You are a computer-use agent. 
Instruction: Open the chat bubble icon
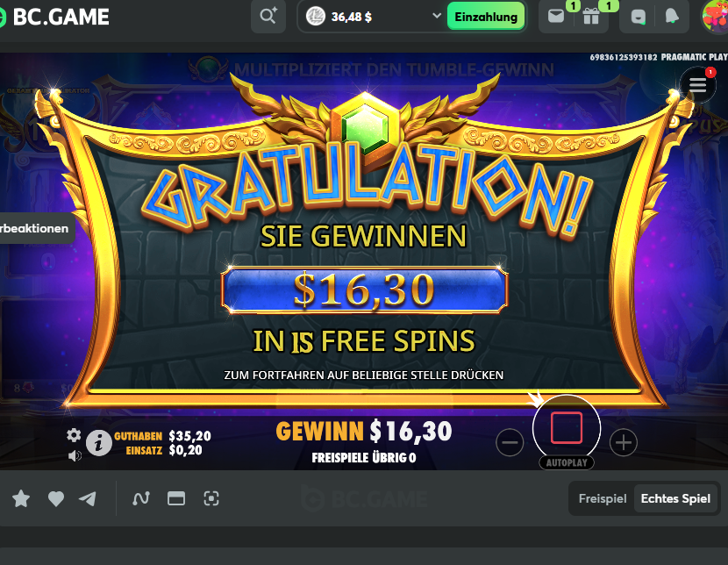638,18
